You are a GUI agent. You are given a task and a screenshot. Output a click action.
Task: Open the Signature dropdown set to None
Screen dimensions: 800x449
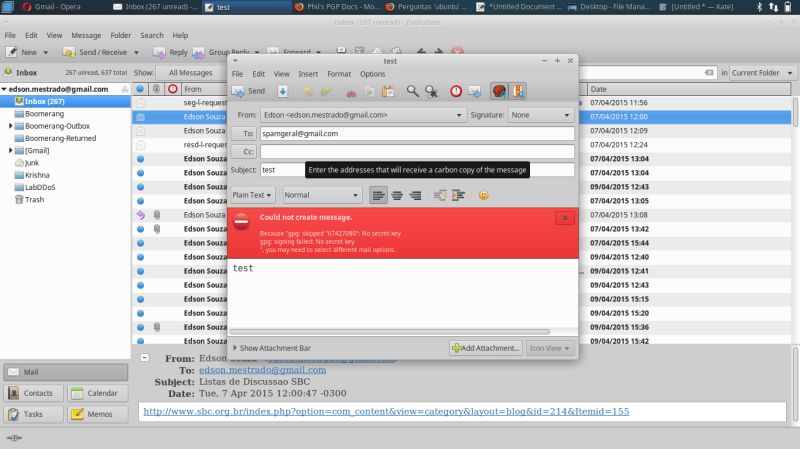click(541, 115)
